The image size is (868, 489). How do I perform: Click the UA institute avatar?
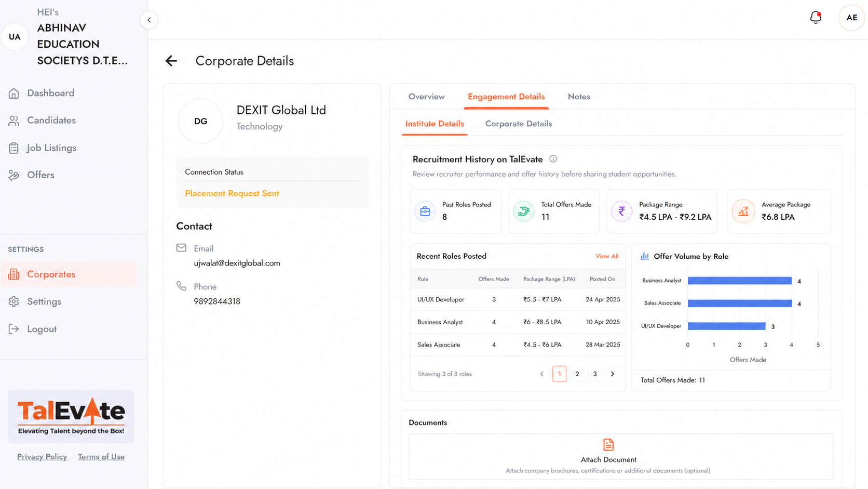[x=15, y=37]
